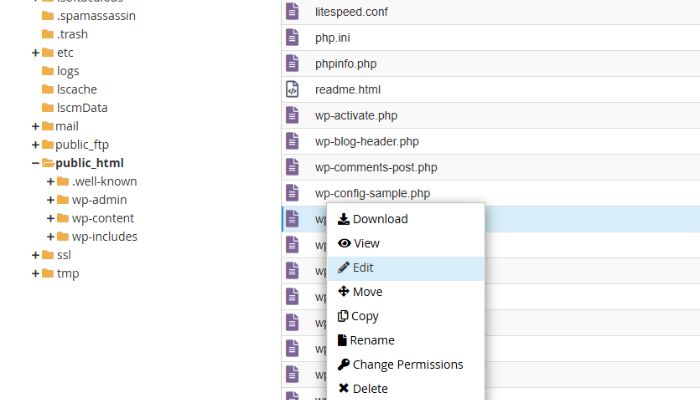Click the php.ini file icon
700x400 pixels.
[292, 37]
